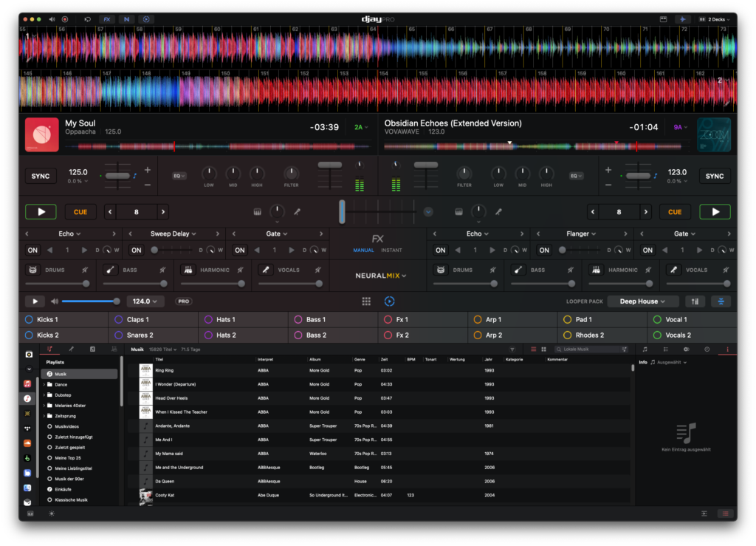Trigger the Kicks 1 looper pad

(x=63, y=319)
